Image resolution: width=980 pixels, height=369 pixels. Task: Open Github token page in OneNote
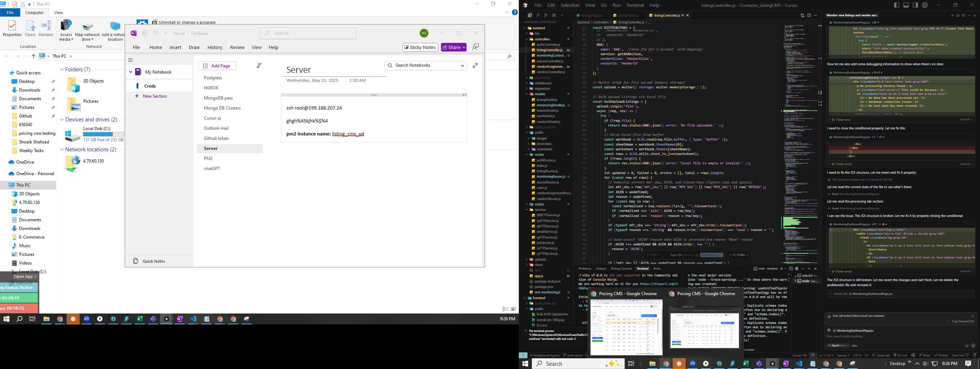tap(216, 138)
